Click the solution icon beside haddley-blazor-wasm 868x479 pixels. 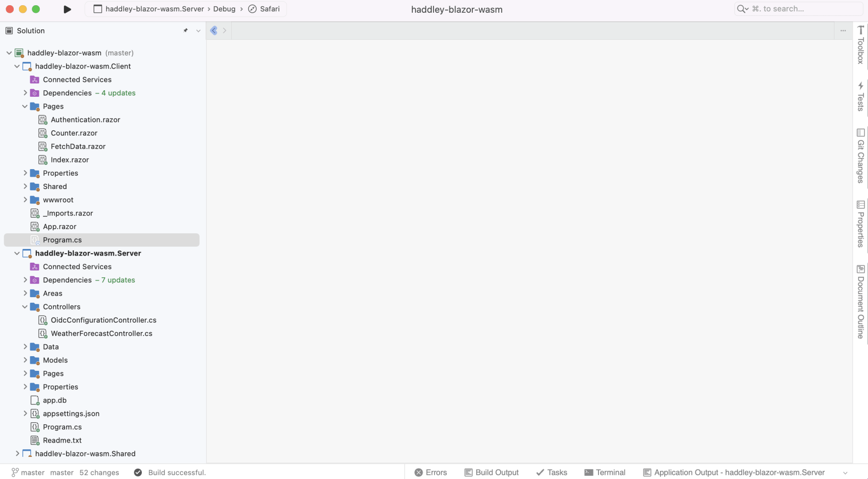click(x=19, y=53)
